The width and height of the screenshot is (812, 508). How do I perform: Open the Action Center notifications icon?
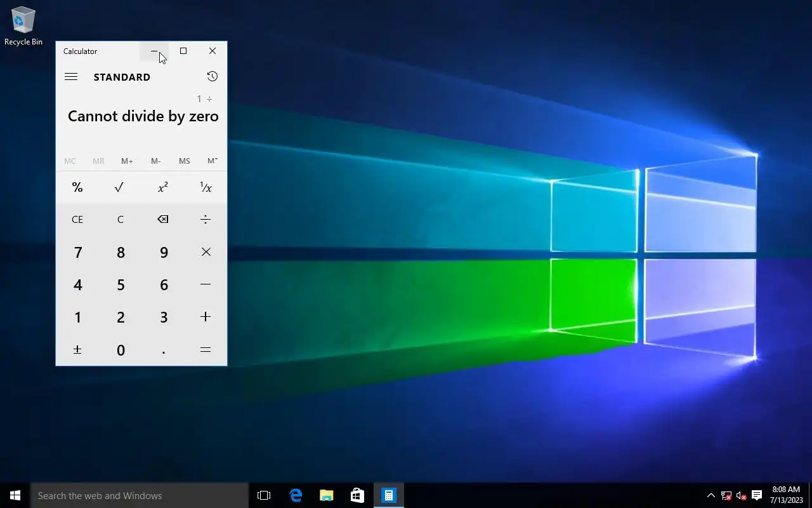click(x=757, y=495)
